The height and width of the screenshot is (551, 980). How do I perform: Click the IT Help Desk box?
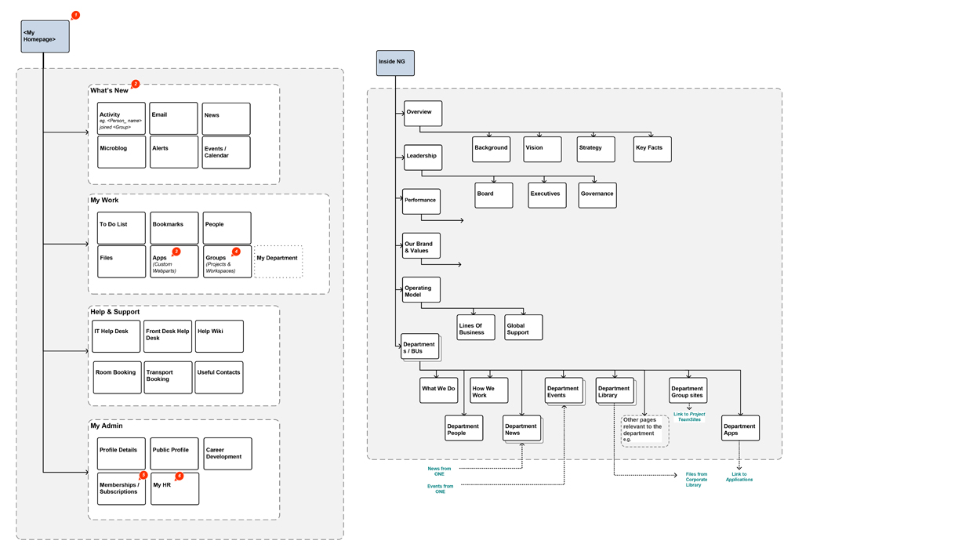pyautogui.click(x=116, y=336)
